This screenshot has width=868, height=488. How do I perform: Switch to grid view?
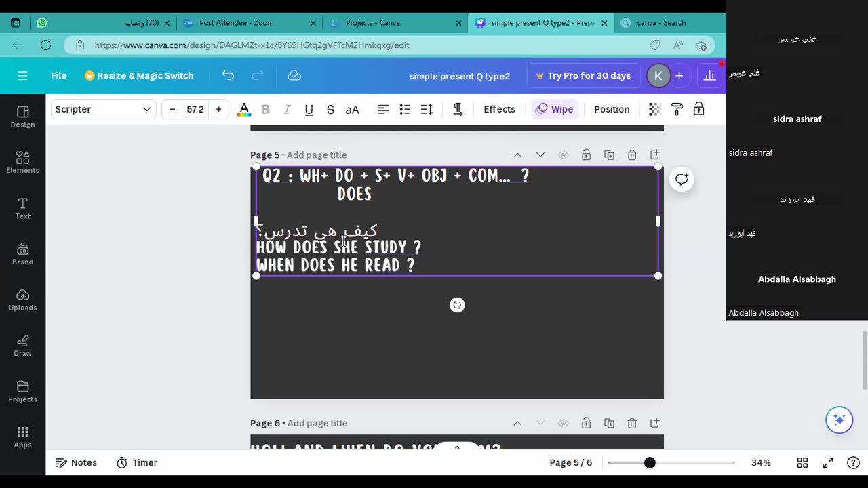[802, 462]
